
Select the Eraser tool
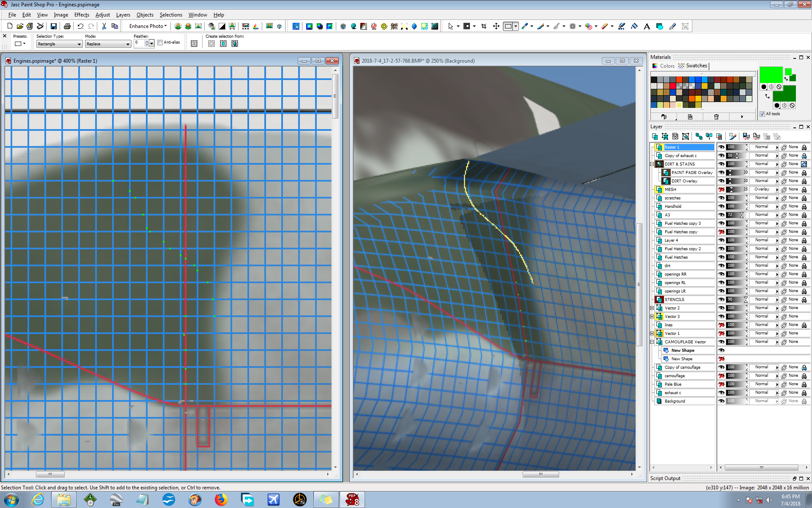point(605,26)
